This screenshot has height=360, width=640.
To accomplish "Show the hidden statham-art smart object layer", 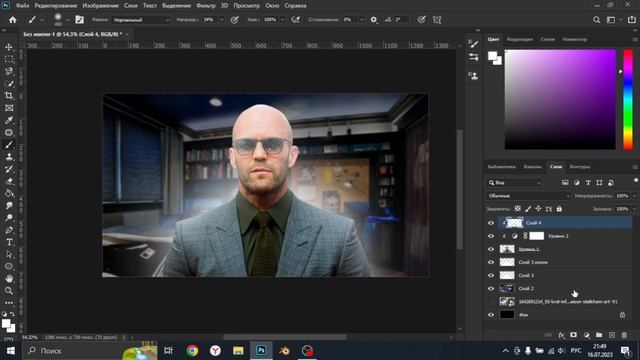I will pos(491,302).
